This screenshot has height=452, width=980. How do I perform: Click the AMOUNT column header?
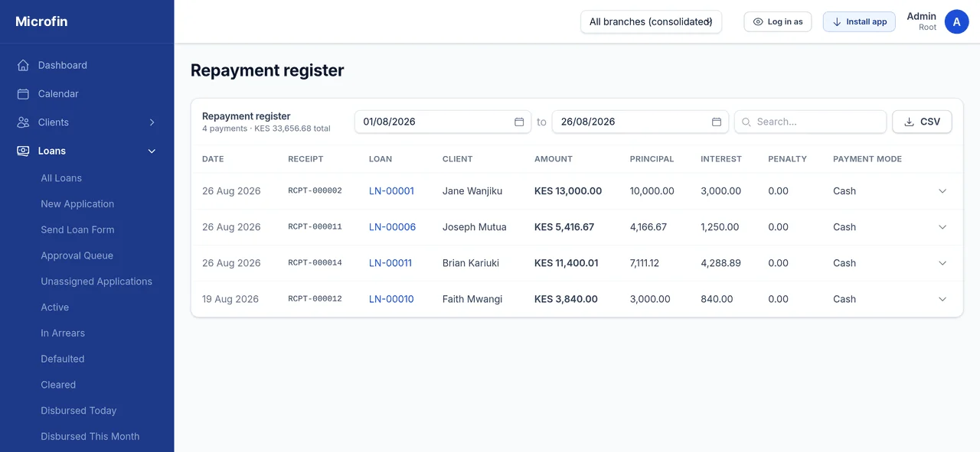coord(554,159)
